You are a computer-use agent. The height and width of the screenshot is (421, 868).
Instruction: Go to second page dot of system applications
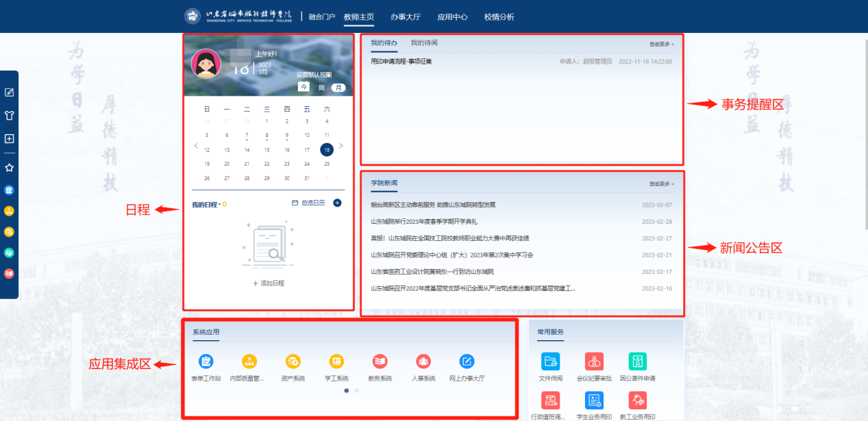point(356,391)
